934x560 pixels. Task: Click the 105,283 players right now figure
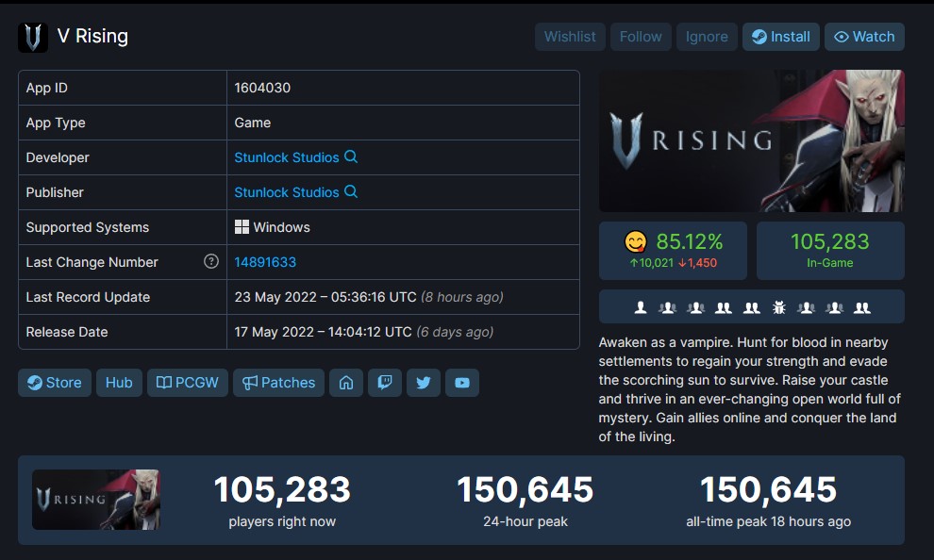282,490
